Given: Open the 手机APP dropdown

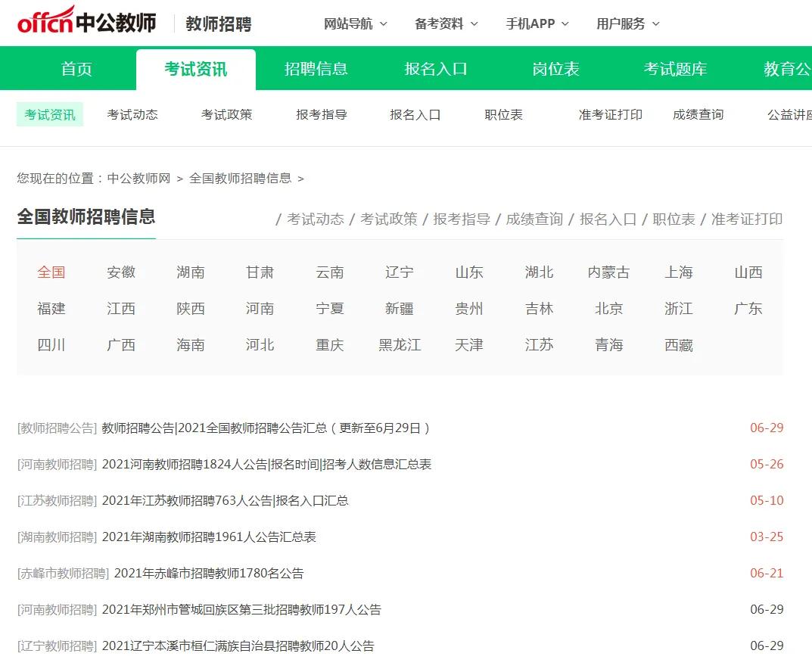Looking at the screenshot, I should pyautogui.click(x=531, y=23).
